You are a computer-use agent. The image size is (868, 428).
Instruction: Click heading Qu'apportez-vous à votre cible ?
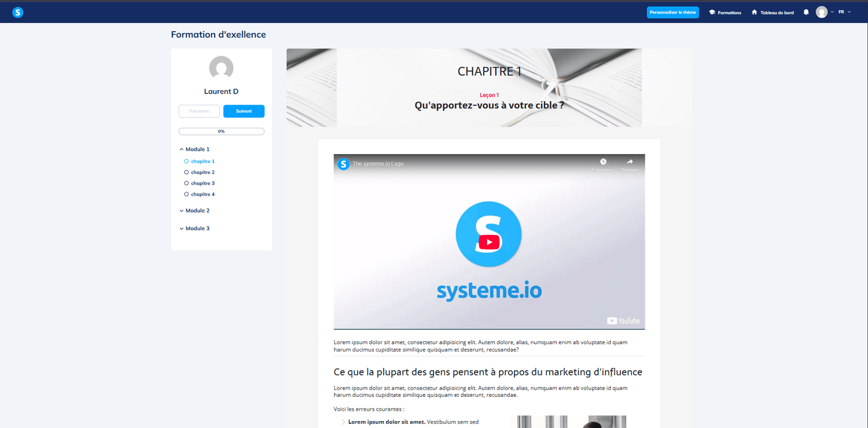click(490, 105)
